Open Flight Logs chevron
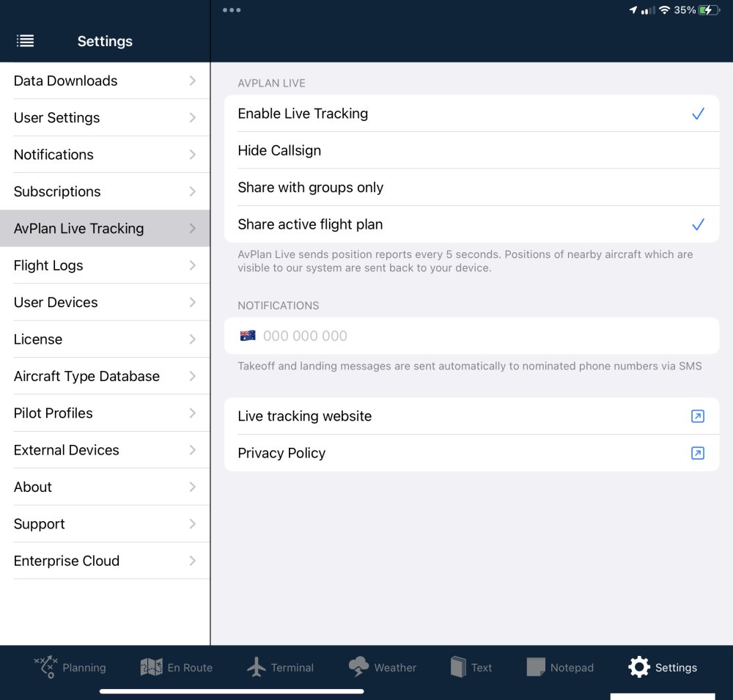733x700 pixels. [x=193, y=265]
